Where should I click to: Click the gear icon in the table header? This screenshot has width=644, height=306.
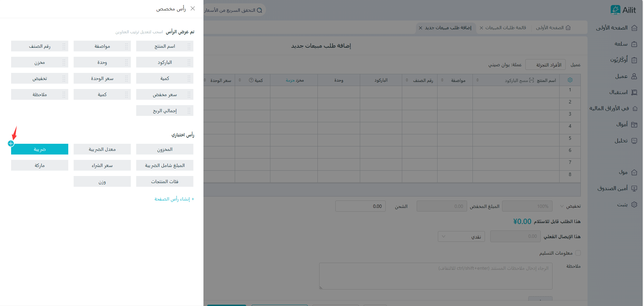point(570,80)
